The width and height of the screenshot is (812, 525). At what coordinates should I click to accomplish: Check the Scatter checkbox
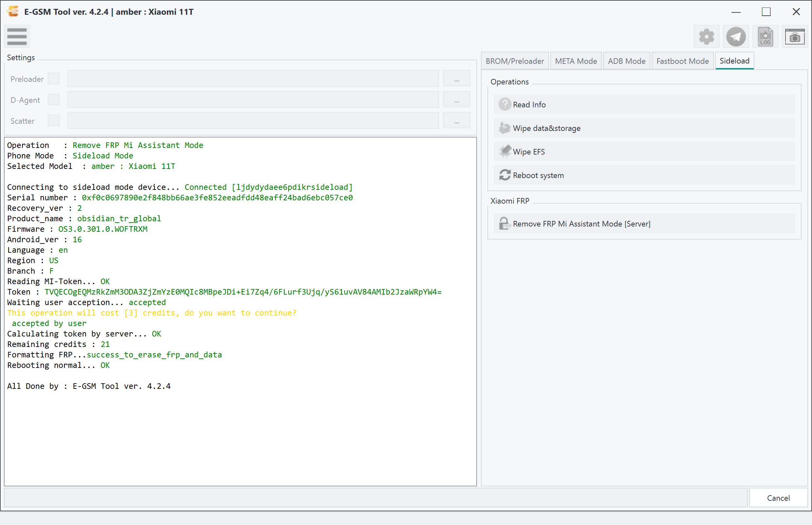(54, 121)
